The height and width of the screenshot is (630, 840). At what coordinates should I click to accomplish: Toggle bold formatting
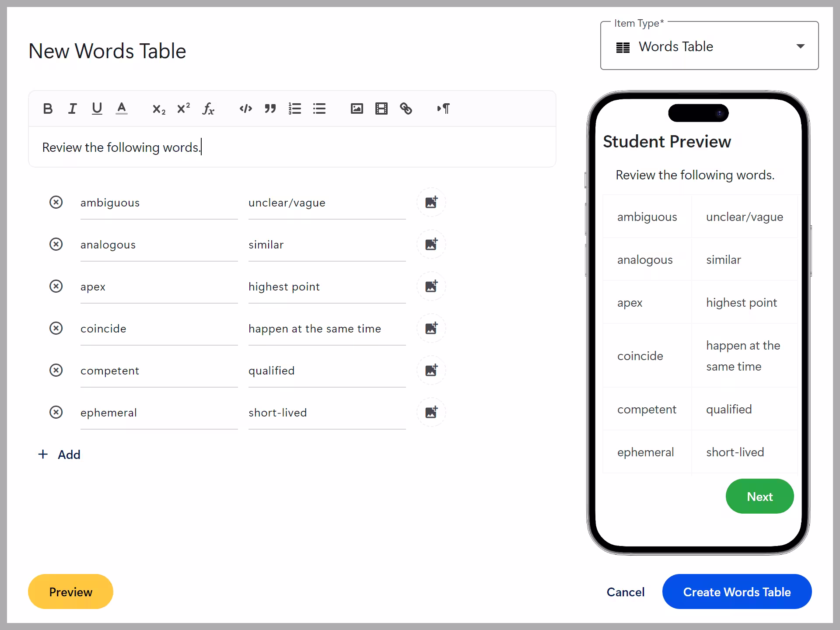point(48,108)
